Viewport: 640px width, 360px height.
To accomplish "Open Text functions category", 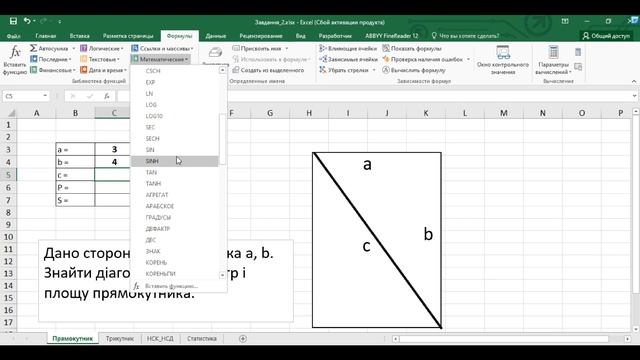I will point(100,59).
